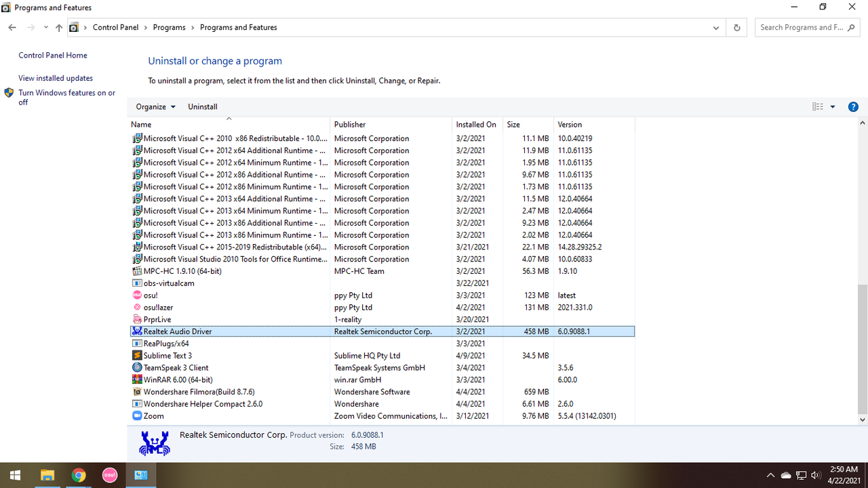The width and height of the screenshot is (868, 488).
Task: Open Turn Windows features on or off
Action: pyautogui.click(x=66, y=98)
